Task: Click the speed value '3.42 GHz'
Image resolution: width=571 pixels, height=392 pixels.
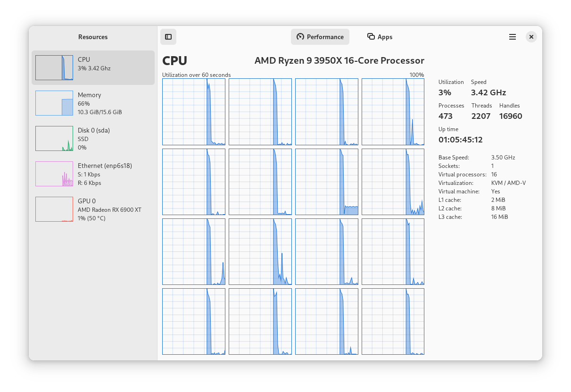Action: coord(488,92)
